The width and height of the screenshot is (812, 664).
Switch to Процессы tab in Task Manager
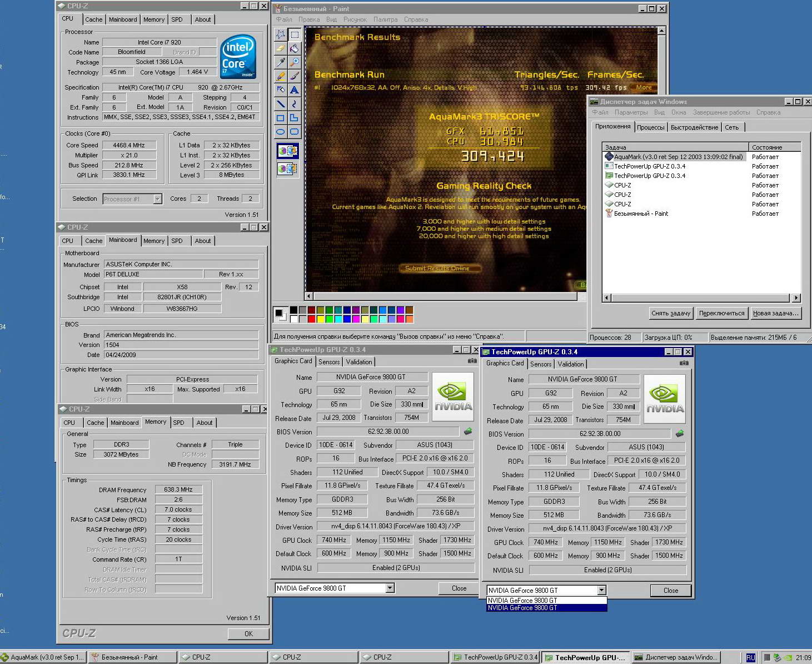tap(650, 127)
